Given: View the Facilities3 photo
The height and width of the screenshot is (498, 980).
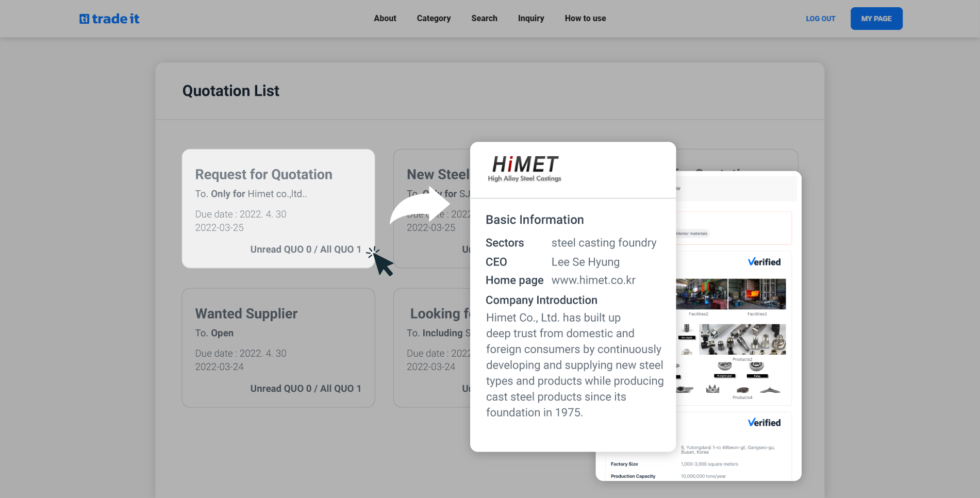Looking at the screenshot, I should pos(757,294).
